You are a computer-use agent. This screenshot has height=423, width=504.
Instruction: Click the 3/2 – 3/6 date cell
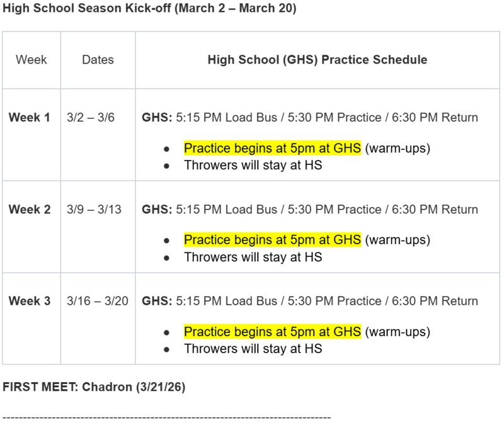(91, 118)
